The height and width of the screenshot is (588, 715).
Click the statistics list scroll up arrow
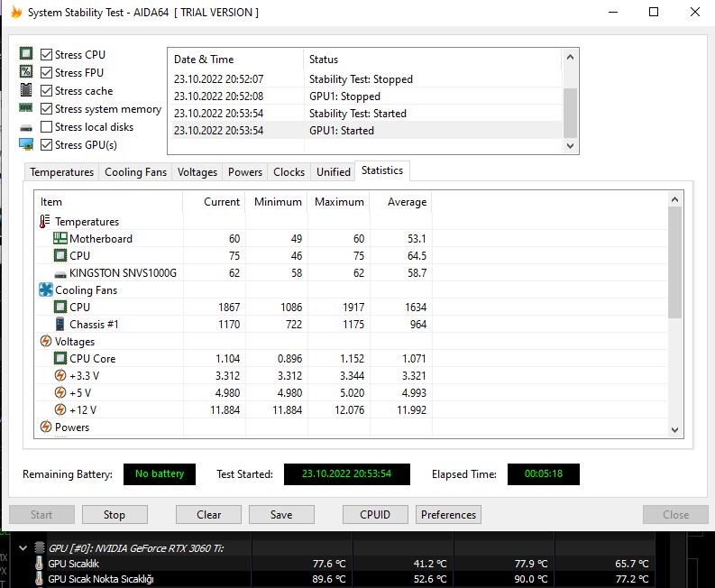(674, 200)
